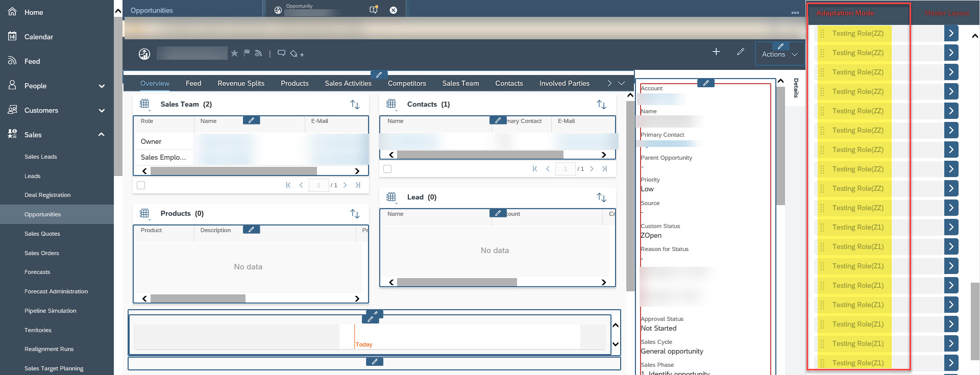Open Products table view options
Viewport: 980px width, 375px height.
click(144, 214)
